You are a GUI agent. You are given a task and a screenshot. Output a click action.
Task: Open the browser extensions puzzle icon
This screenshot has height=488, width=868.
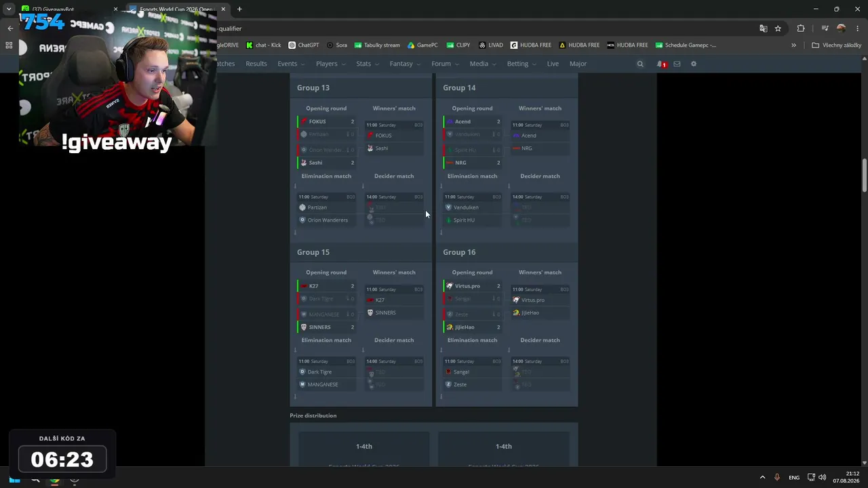point(801,28)
